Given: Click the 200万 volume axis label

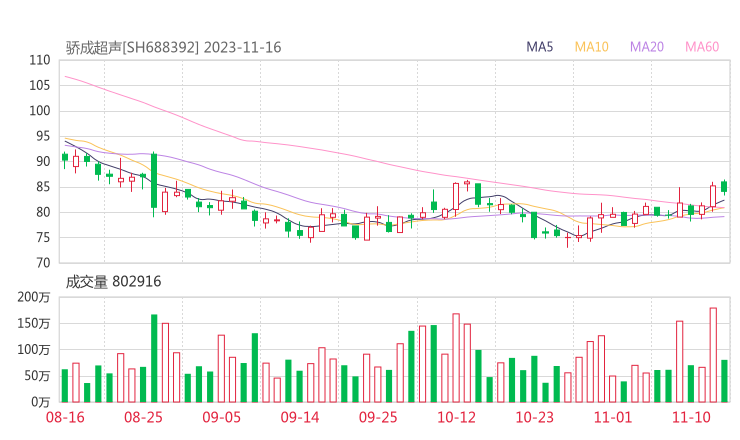Looking at the screenshot, I should (33, 297).
